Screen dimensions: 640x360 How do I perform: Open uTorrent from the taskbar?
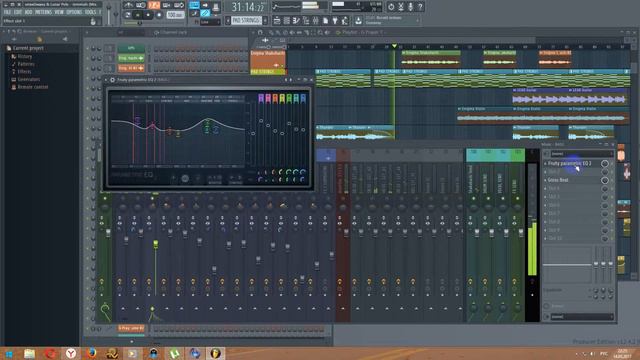[x=174, y=353]
